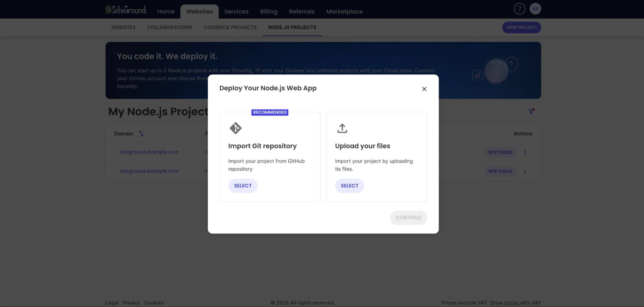The width and height of the screenshot is (644, 307).
Task: Open three-dot actions menu for second project row
Action: tap(525, 172)
